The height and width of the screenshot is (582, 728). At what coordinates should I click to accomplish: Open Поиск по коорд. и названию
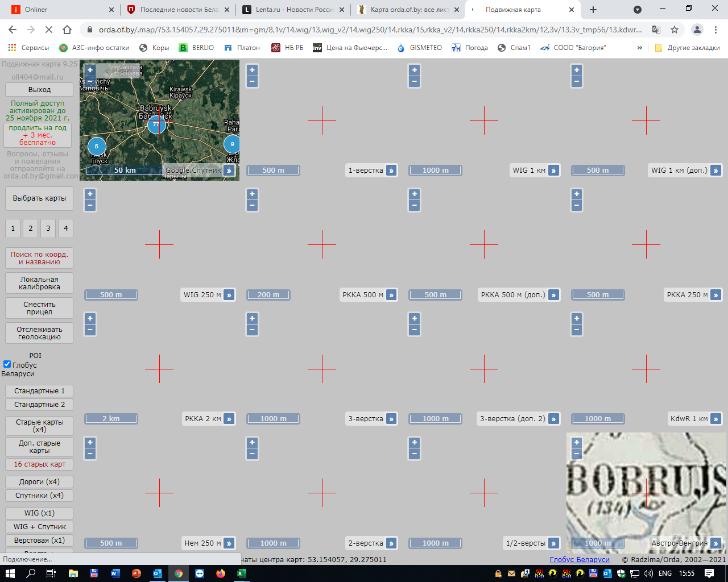[39, 258]
